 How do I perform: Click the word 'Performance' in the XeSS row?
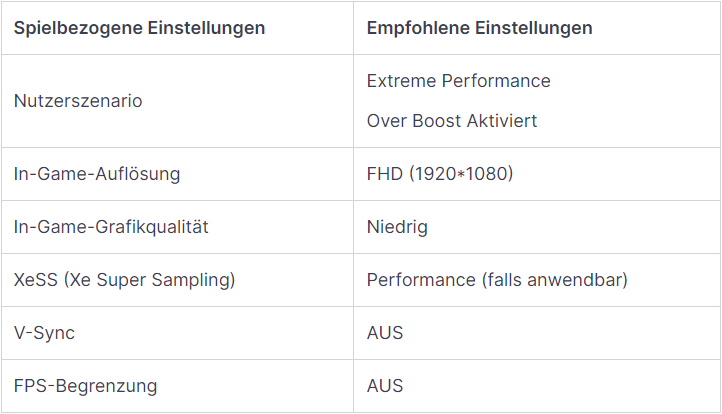(x=413, y=280)
